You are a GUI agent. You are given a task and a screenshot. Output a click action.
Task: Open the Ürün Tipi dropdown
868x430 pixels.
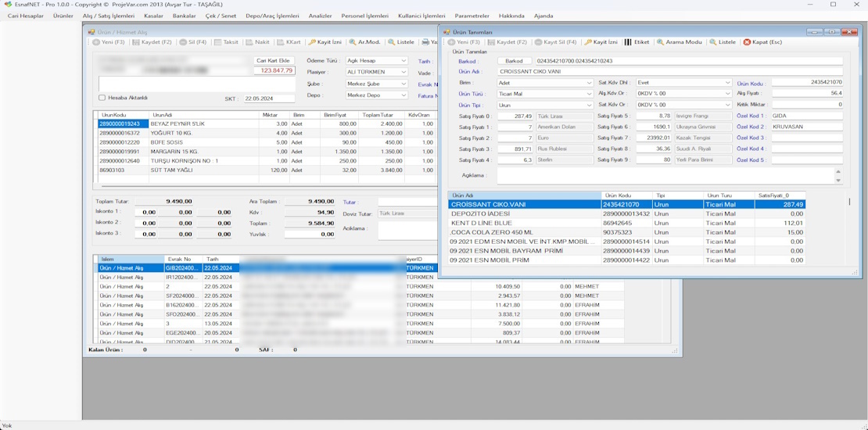click(545, 105)
